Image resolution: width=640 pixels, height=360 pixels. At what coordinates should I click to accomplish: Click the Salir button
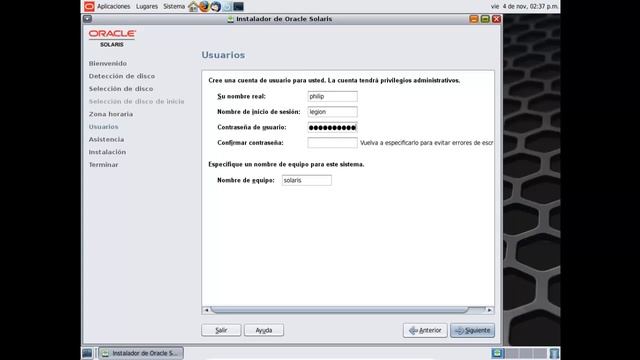tap(221, 330)
